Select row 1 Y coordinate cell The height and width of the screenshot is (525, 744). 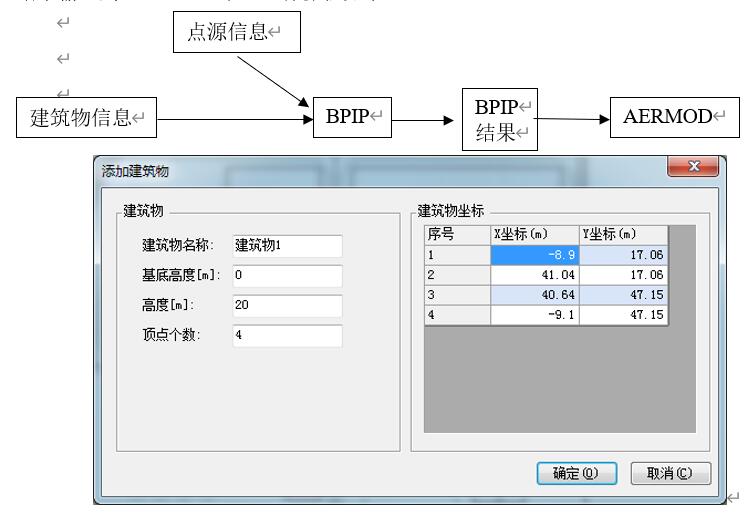coord(623,255)
